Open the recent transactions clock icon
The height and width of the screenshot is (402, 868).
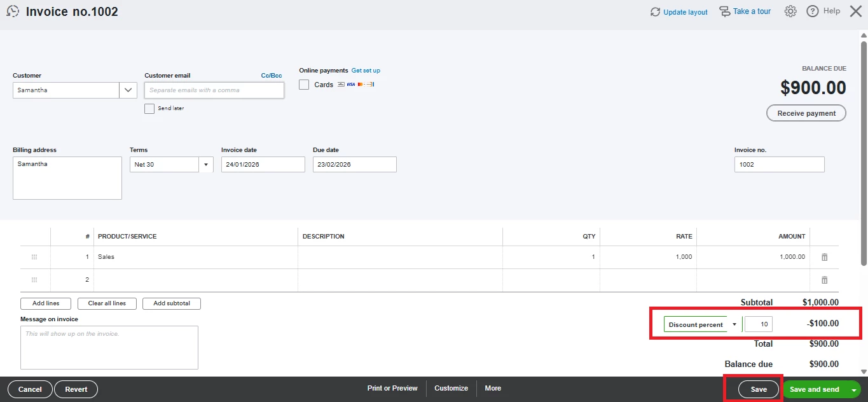click(13, 11)
